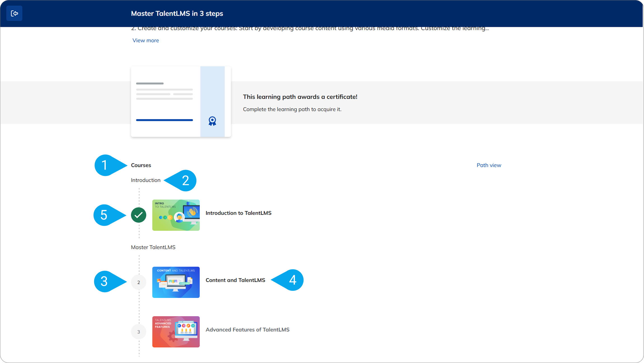
Task: Open the Content and TalentLMS thumbnail
Action: (x=176, y=282)
